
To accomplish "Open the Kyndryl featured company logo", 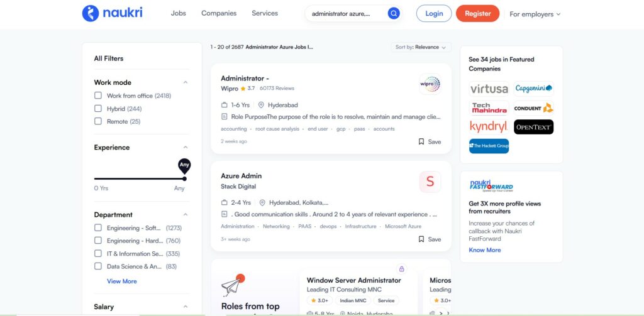I will (x=489, y=127).
